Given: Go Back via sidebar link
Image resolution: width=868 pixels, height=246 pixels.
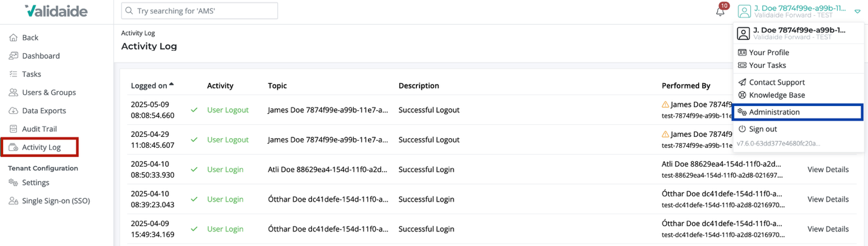Looking at the screenshot, I should (30, 38).
